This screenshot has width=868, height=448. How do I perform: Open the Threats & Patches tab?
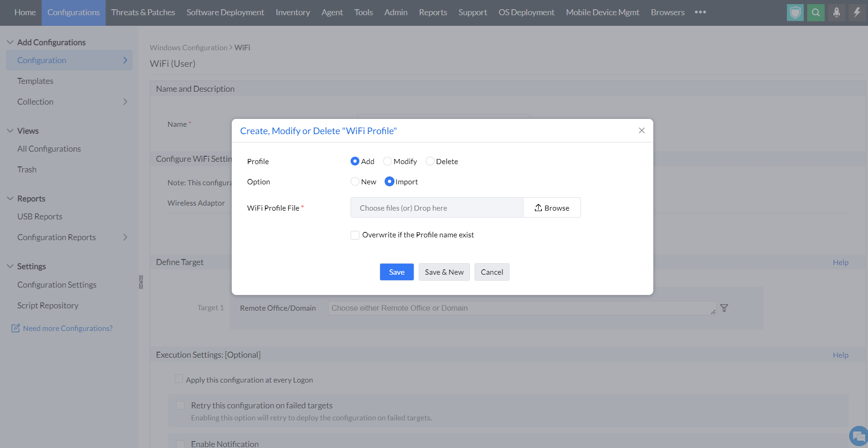[x=143, y=12]
